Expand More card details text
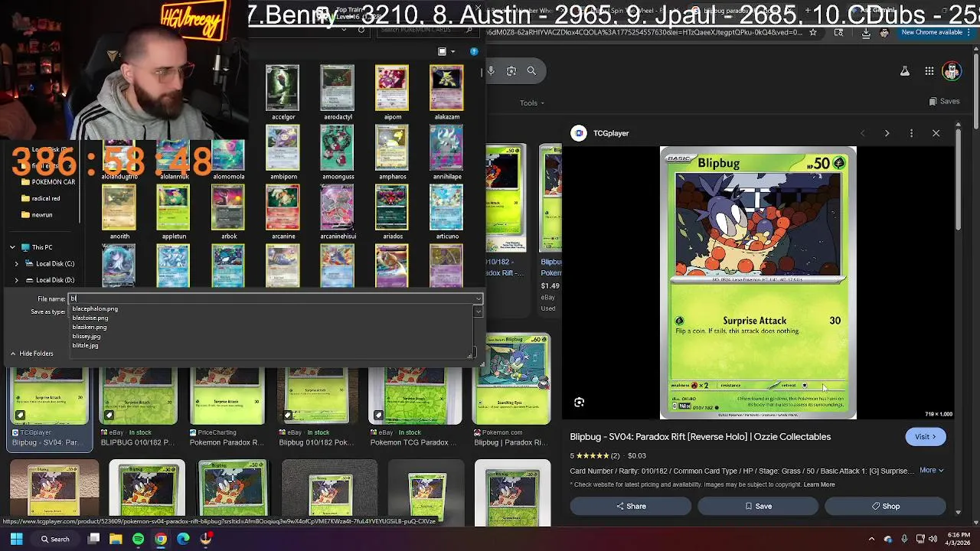The width and height of the screenshot is (980, 551). click(932, 471)
